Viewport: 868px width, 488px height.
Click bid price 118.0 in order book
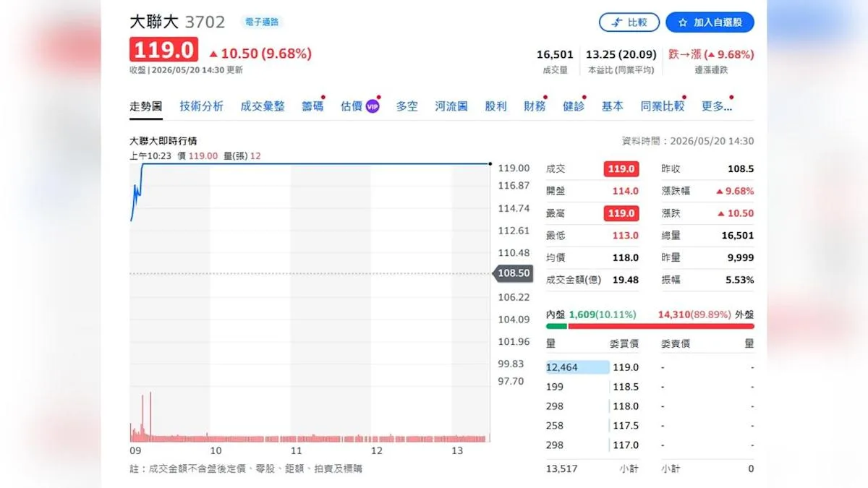click(x=626, y=406)
